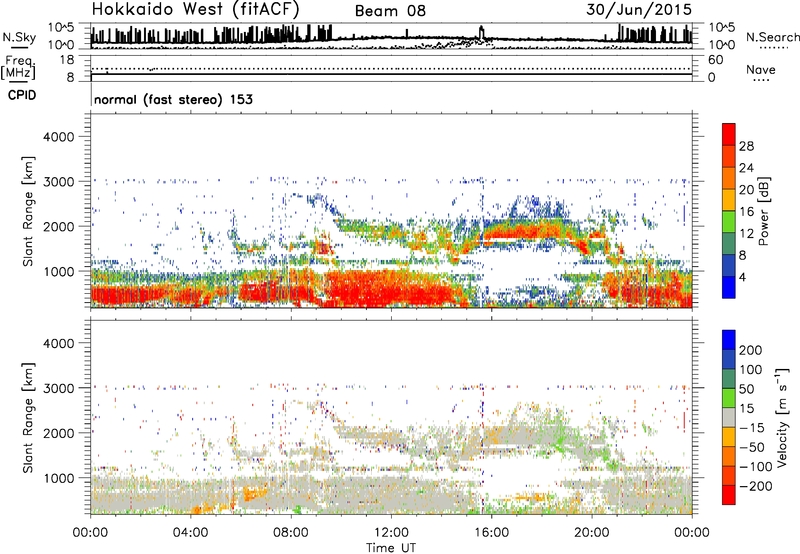Click the 'N.Sky' axis label
The width and height of the screenshot is (800, 554).
click(19, 37)
